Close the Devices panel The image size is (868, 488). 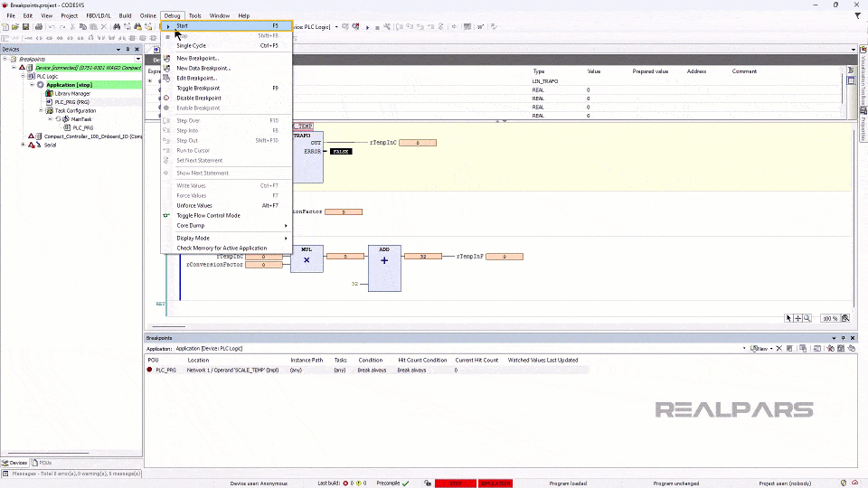click(x=137, y=49)
